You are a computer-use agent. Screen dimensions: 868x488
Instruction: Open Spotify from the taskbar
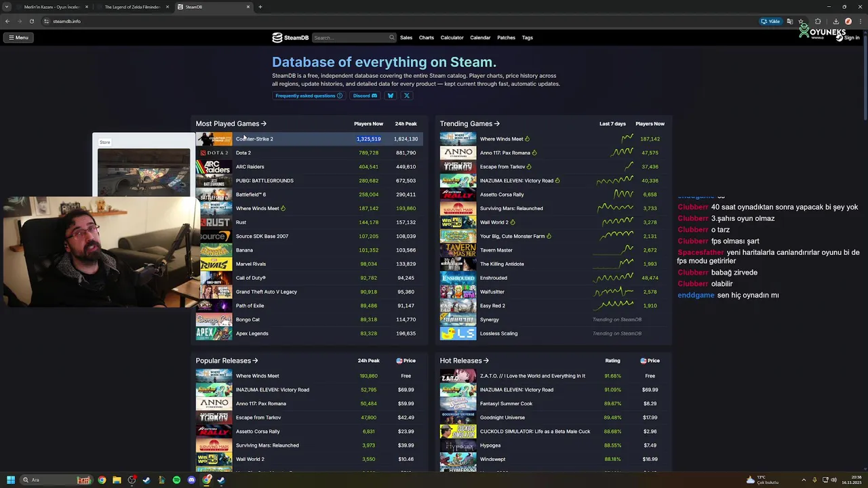point(176,480)
